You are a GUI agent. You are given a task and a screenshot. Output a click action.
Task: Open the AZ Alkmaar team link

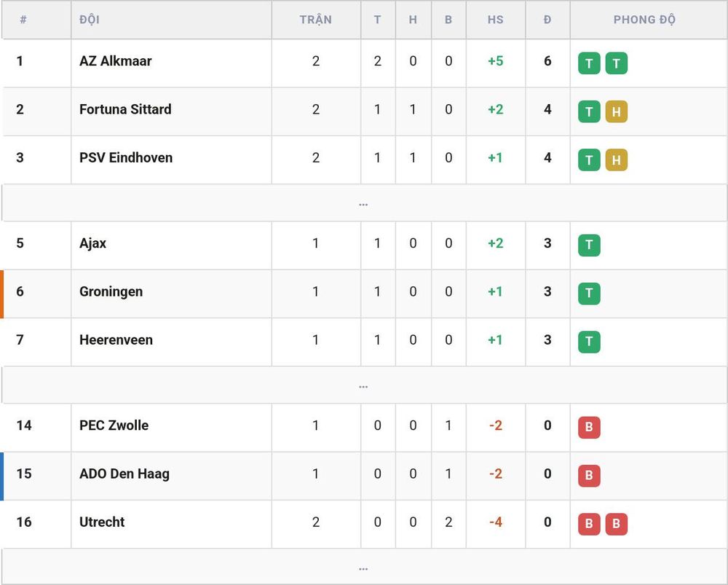pos(116,61)
